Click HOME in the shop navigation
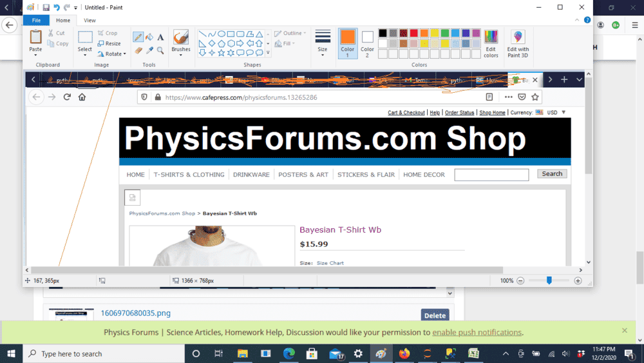Image resolution: width=644 pixels, height=363 pixels. click(x=135, y=175)
